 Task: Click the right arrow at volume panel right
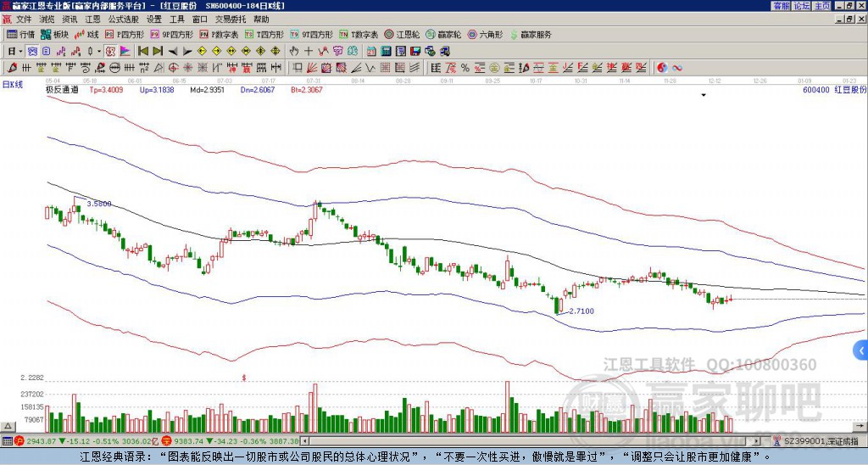click(860, 426)
